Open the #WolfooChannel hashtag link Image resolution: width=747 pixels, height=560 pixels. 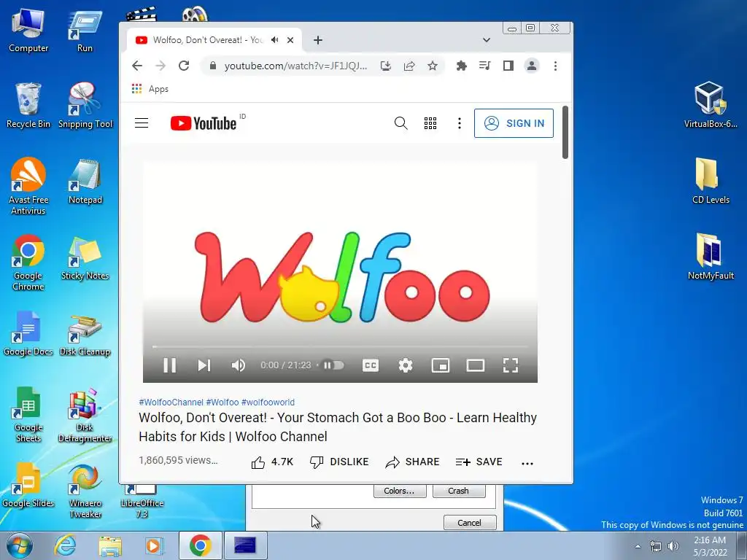tap(171, 402)
